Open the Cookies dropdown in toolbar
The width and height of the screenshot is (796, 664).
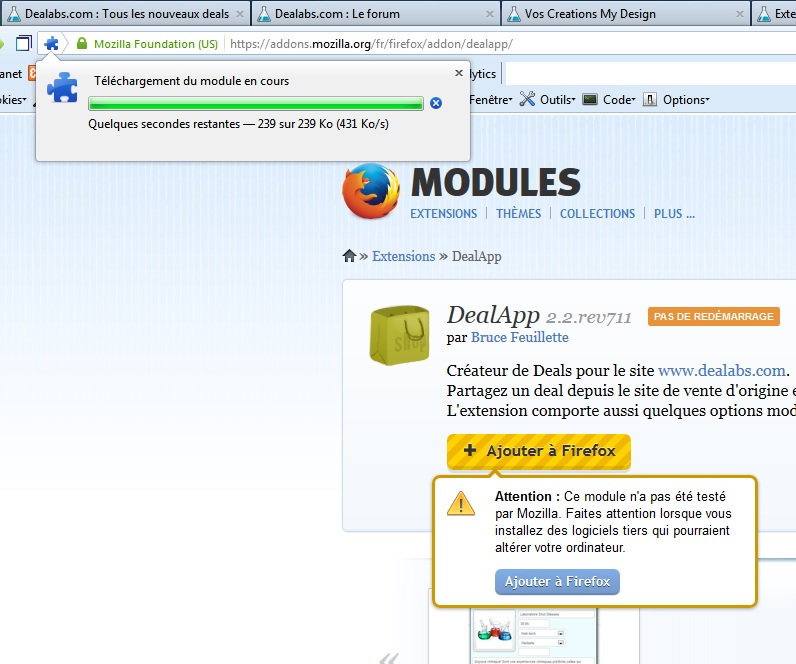point(13,99)
